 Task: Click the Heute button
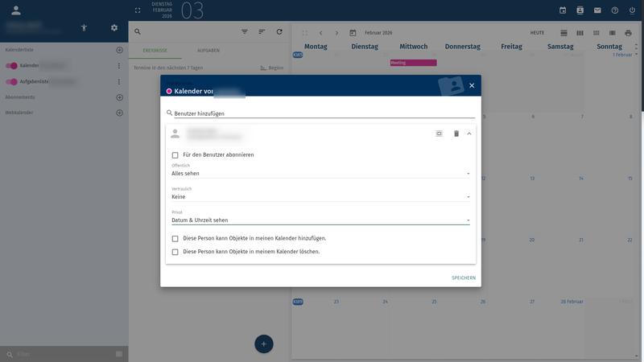(x=537, y=33)
